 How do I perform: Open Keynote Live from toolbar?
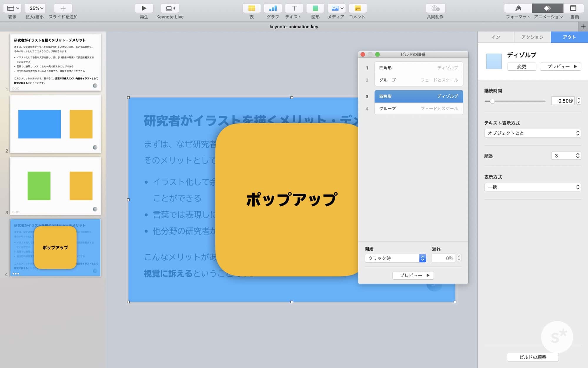coord(170,8)
